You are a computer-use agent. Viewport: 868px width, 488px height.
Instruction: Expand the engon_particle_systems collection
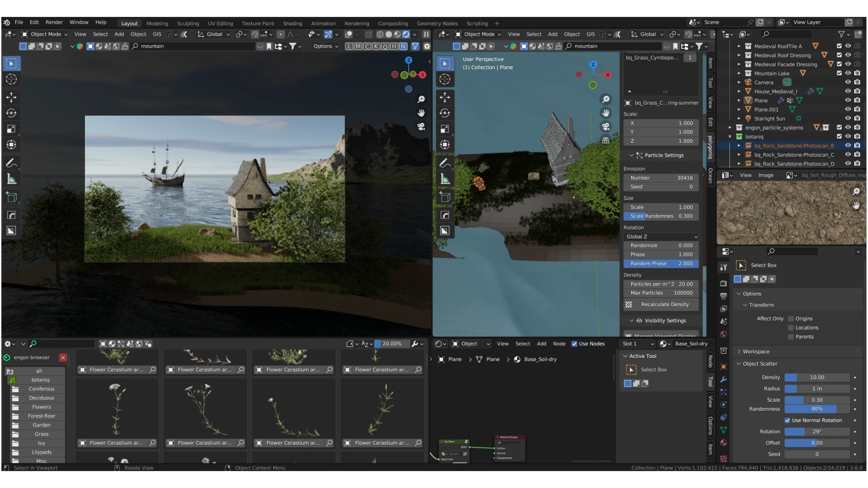click(x=730, y=128)
